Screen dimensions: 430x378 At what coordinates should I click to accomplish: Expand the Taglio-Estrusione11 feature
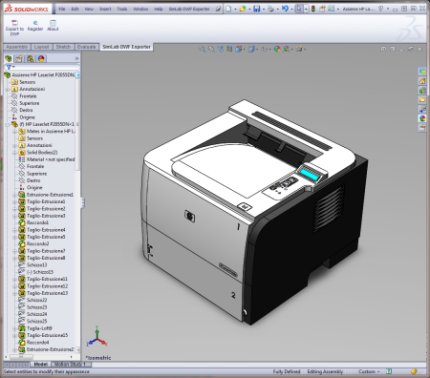[x=14, y=279]
